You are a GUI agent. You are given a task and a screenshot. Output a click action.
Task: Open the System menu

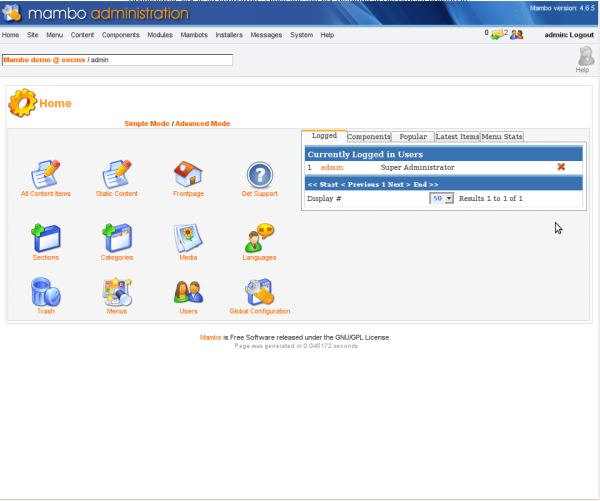(x=302, y=35)
